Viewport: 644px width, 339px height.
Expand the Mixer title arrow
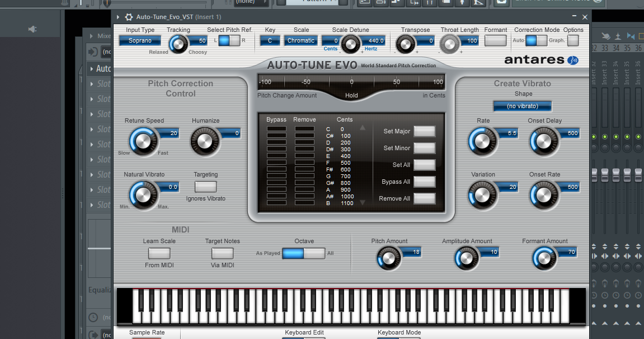coord(91,36)
